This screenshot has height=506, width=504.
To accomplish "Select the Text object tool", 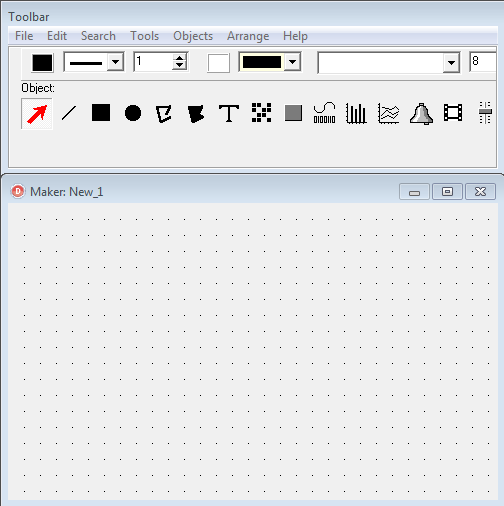I will tap(229, 113).
